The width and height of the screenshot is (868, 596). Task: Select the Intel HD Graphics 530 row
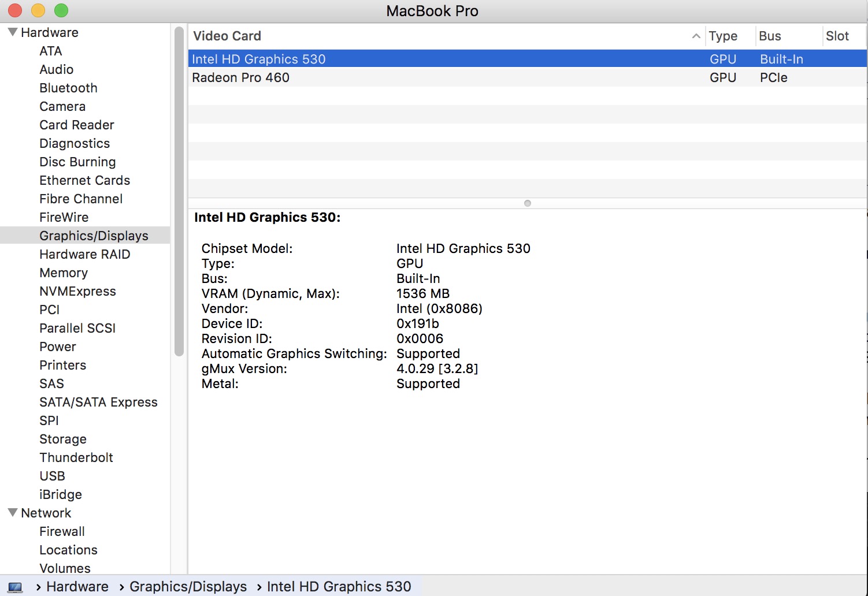click(528, 59)
